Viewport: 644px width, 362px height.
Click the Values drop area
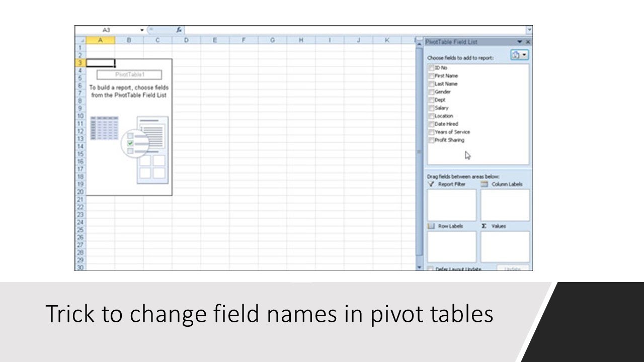pyautogui.click(x=505, y=247)
